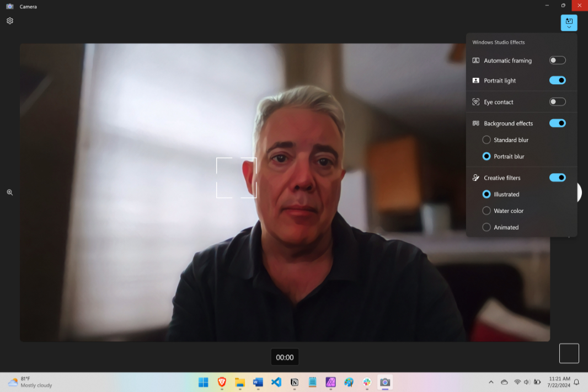The width and height of the screenshot is (588, 392).
Task: Disable the Background effects toggle
Action: 557,123
